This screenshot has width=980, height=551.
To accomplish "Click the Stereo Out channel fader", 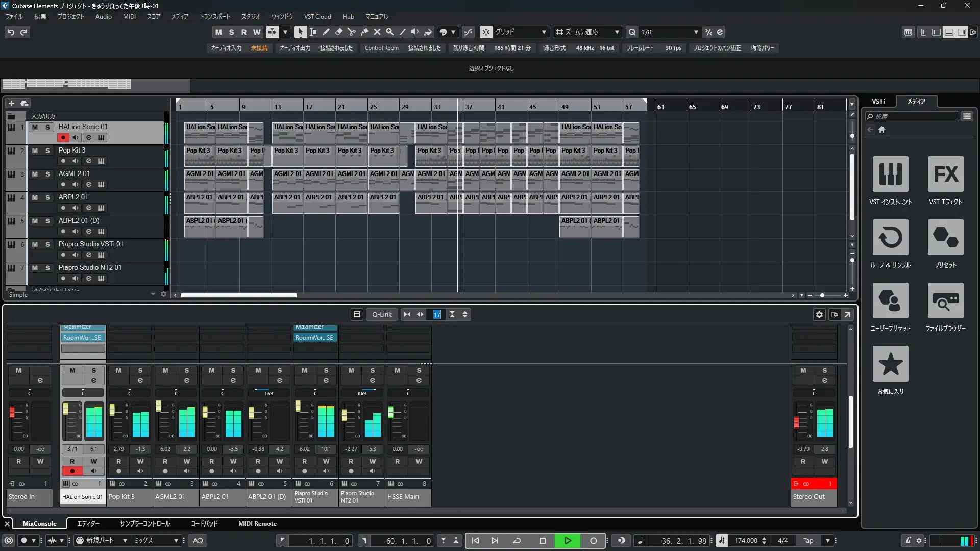I will point(796,421).
